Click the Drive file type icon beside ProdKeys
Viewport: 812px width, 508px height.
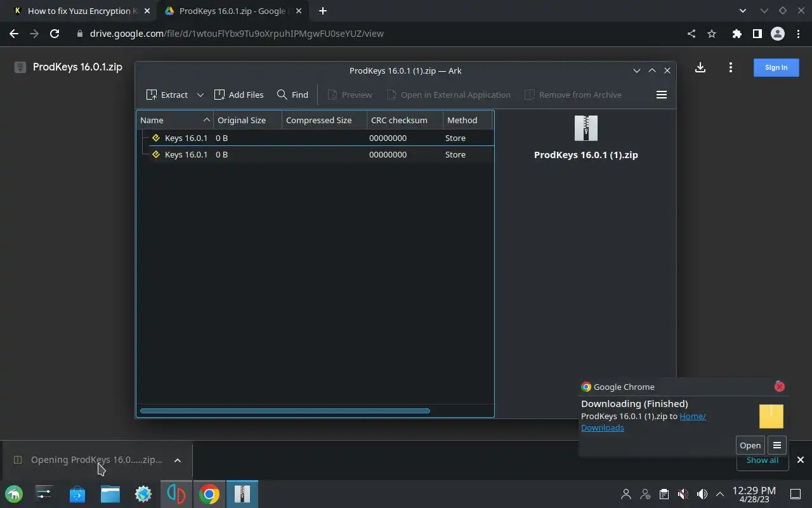[x=20, y=67]
